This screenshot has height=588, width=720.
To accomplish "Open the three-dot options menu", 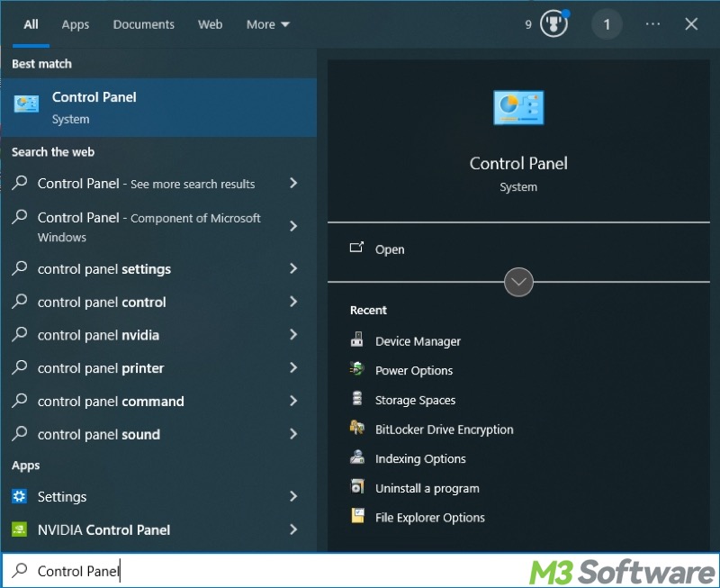I will click(x=653, y=24).
